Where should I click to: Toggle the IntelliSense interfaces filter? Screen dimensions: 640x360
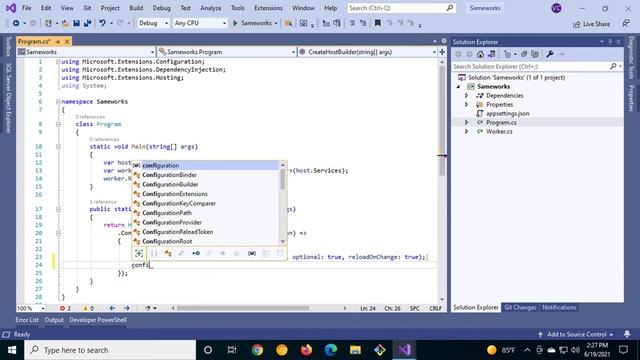[196, 253]
